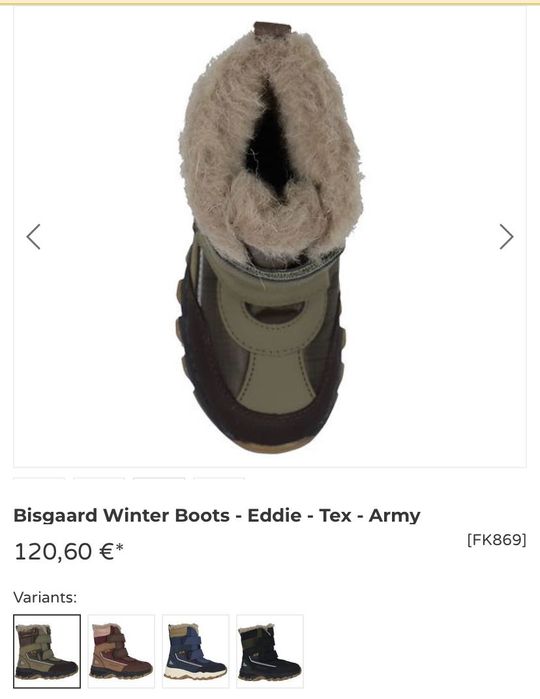Image resolution: width=540 pixels, height=699 pixels.
Task: Click the asterisk footnote next to the price
Action: click(x=119, y=547)
